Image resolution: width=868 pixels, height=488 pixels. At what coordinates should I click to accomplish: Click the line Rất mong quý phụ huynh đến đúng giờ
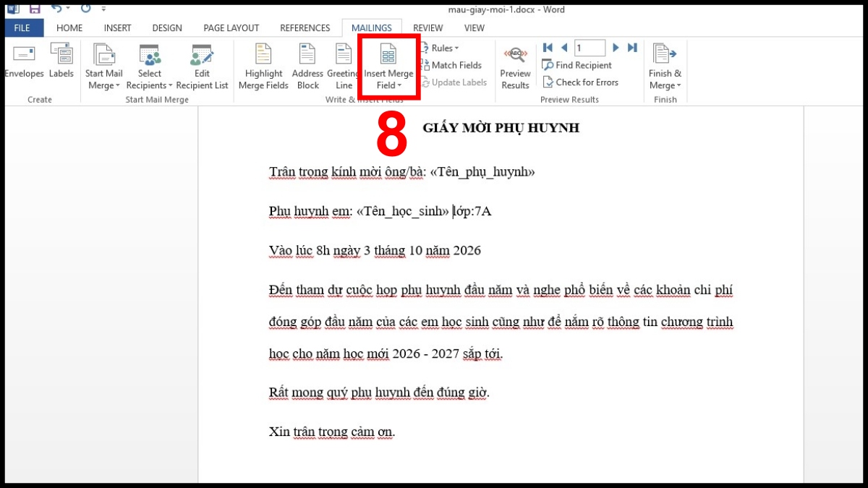[x=379, y=393]
